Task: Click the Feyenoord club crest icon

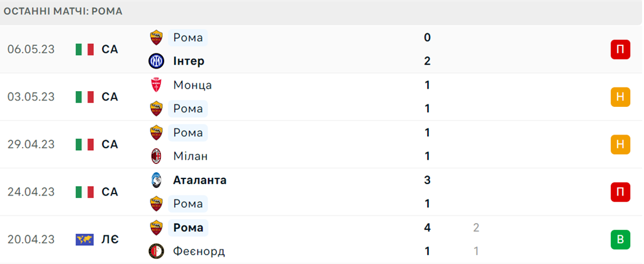Action: 156,251
